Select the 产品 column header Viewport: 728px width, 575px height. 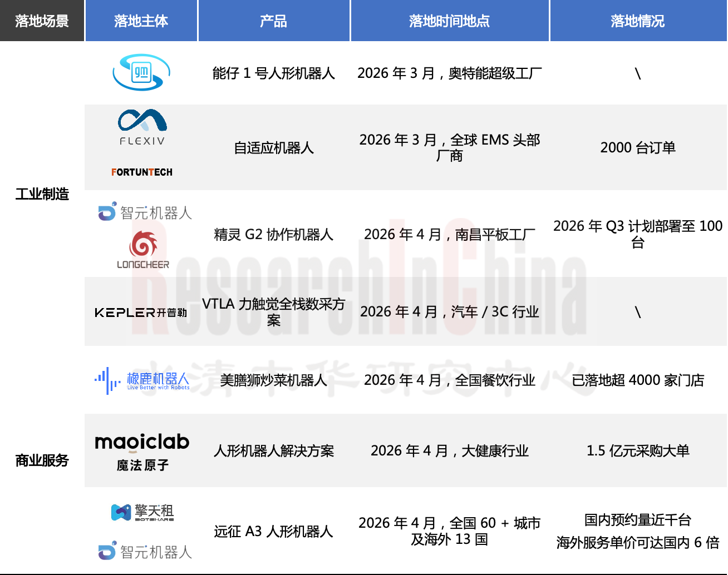pyautogui.click(x=274, y=21)
